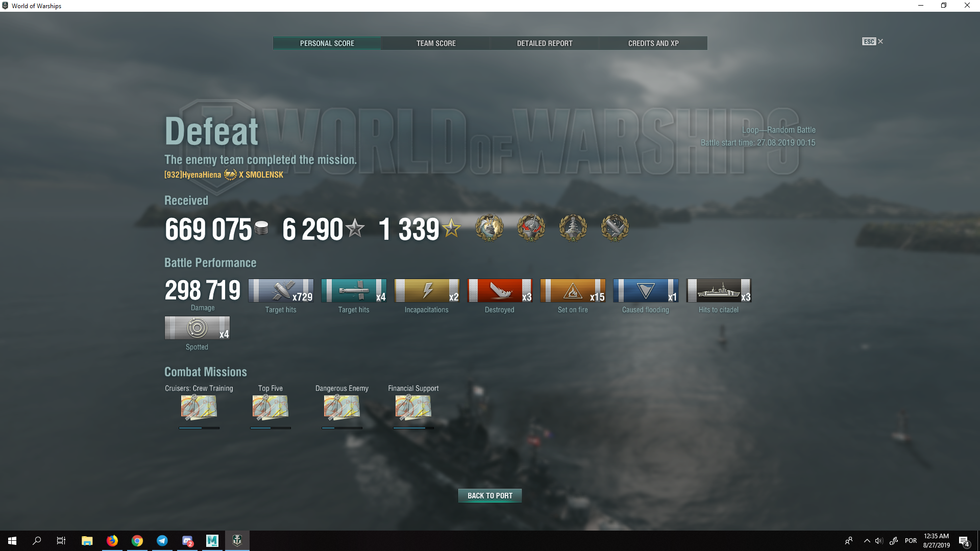Open Telegram from the Windows taskbar
Viewport: 980px width, 551px height.
162,540
